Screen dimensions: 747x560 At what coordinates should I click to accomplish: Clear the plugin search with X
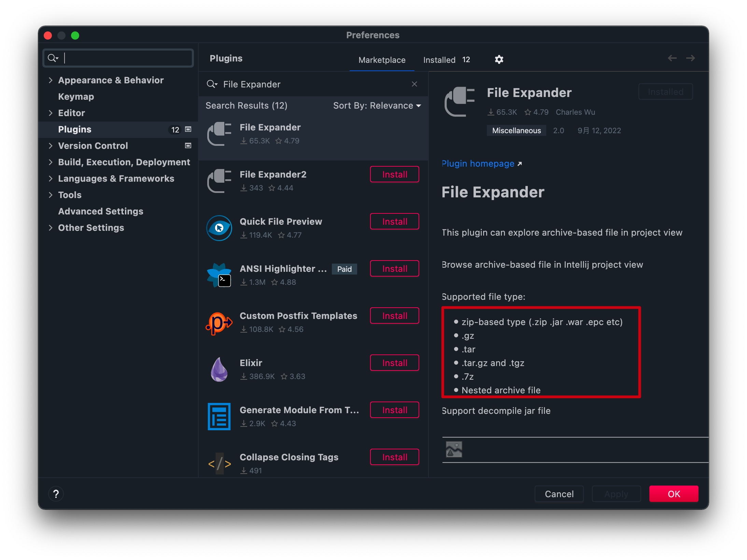(x=414, y=84)
